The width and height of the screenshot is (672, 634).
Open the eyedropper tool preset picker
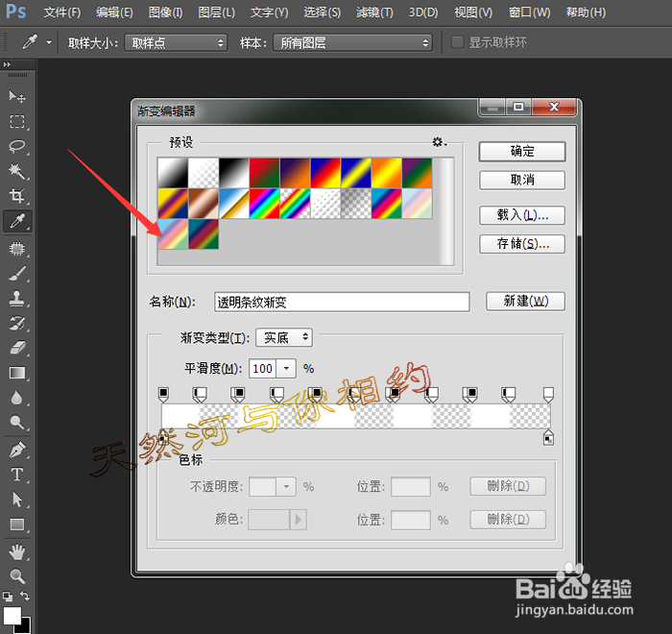pos(48,42)
